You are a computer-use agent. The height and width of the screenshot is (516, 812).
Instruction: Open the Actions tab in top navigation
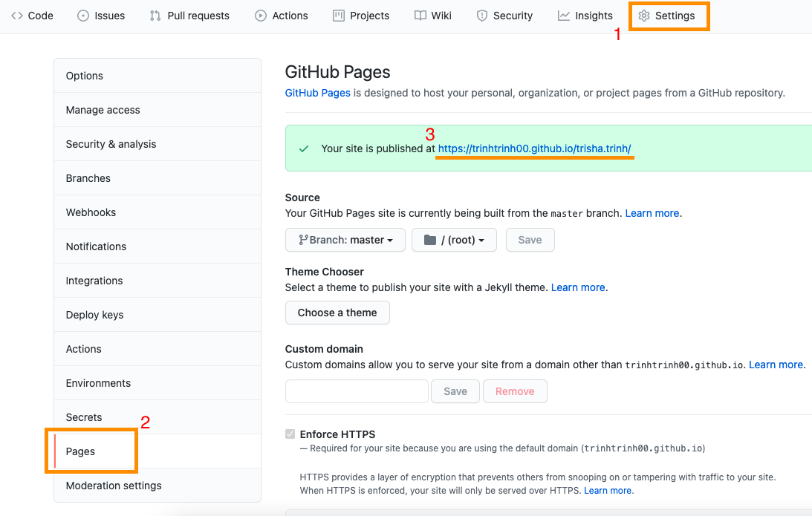tap(282, 16)
